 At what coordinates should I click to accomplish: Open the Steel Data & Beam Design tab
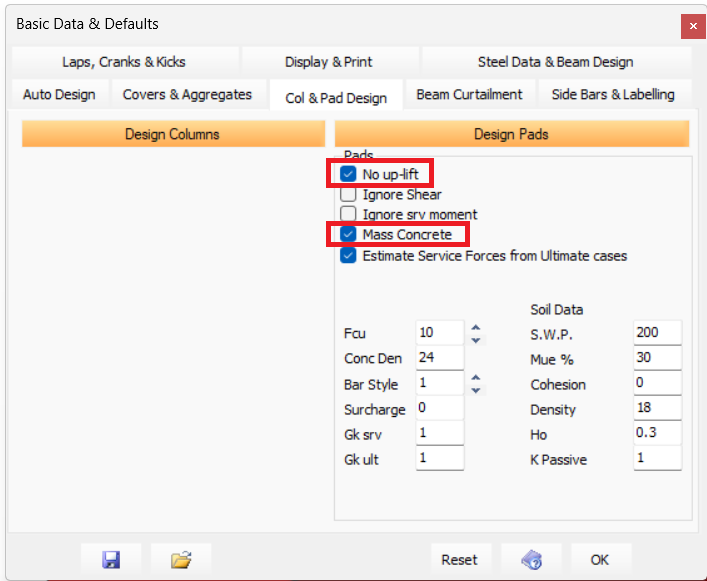[x=555, y=62]
